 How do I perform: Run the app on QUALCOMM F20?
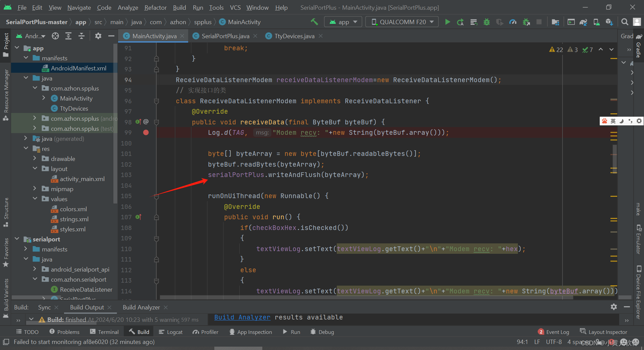tap(447, 21)
